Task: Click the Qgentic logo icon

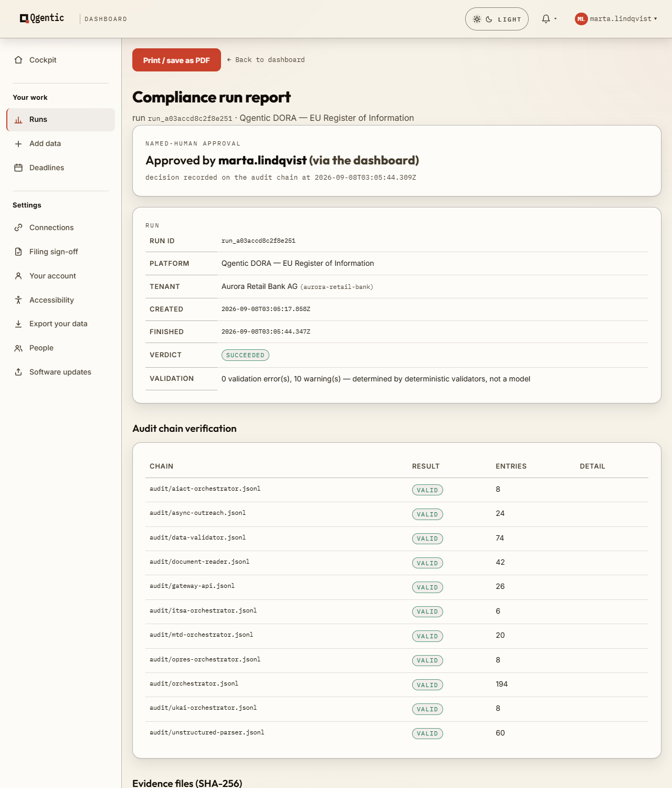Action: pyautogui.click(x=24, y=18)
